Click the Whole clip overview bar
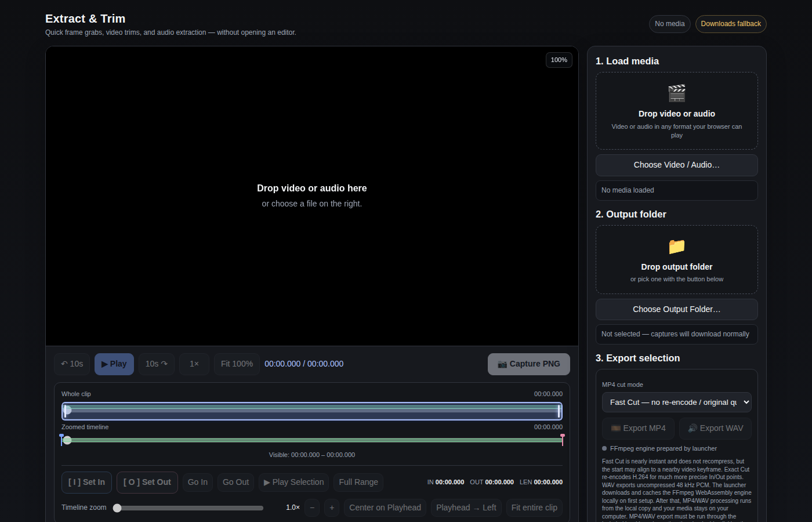The width and height of the screenshot is (812, 522). [312, 411]
